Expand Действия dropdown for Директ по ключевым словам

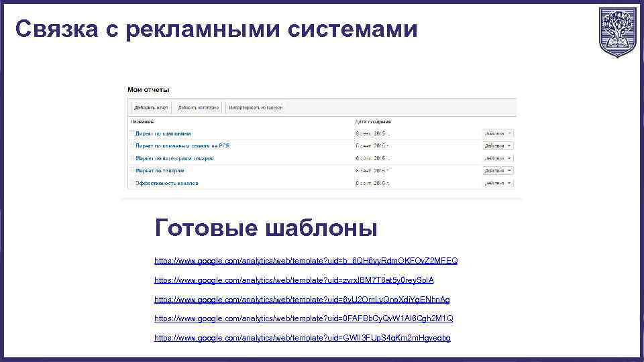tap(498, 145)
